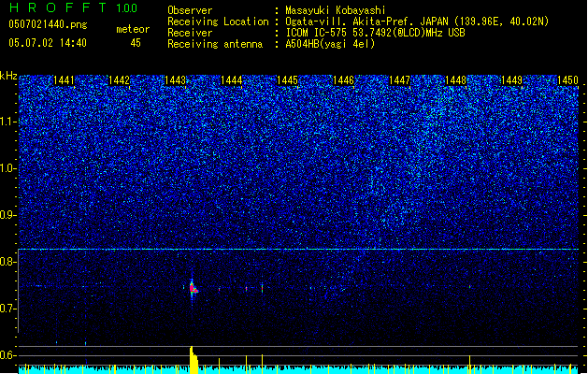Screen dimensions: 588x374
Task: Click the small red echo spot below the 1448 marker
Action: (x=469, y=287)
